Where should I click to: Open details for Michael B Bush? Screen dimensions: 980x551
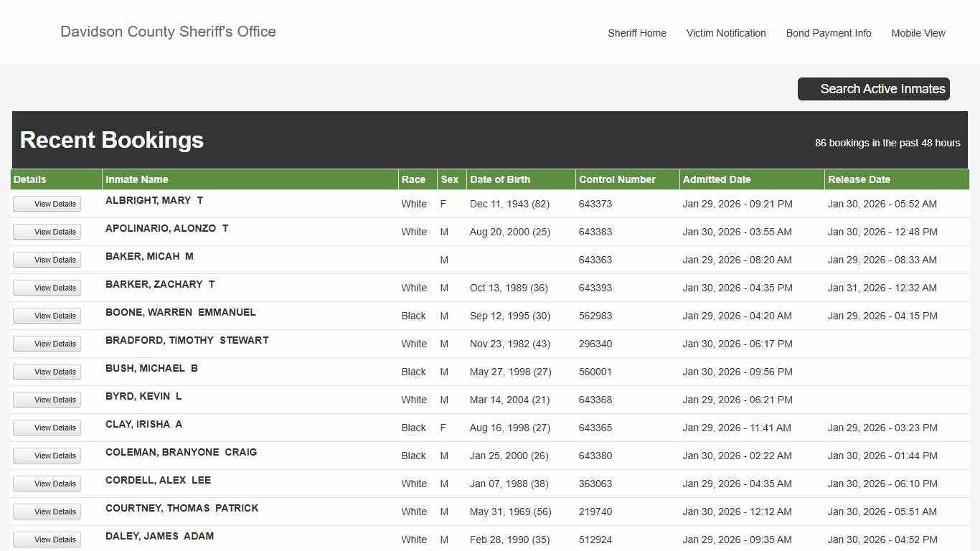coord(47,372)
